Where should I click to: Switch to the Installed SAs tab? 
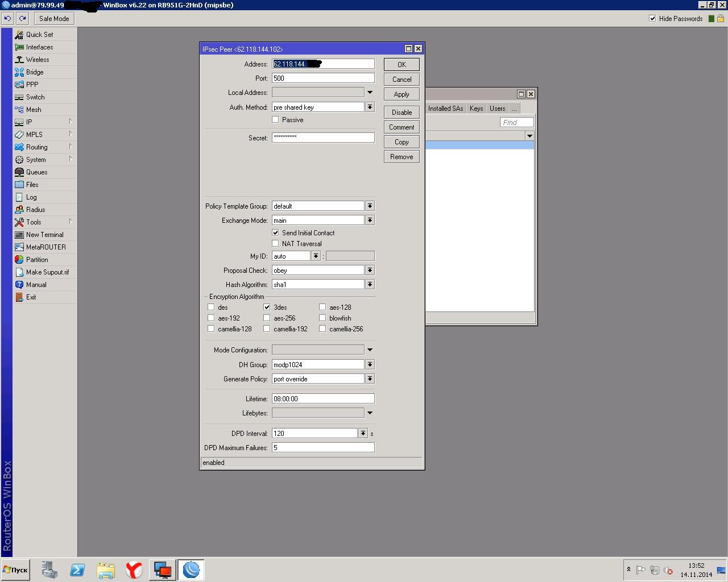[x=445, y=109]
